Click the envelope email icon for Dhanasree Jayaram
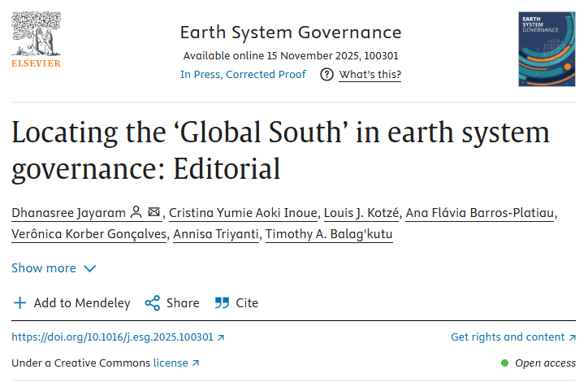The image size is (588, 391). 154,213
